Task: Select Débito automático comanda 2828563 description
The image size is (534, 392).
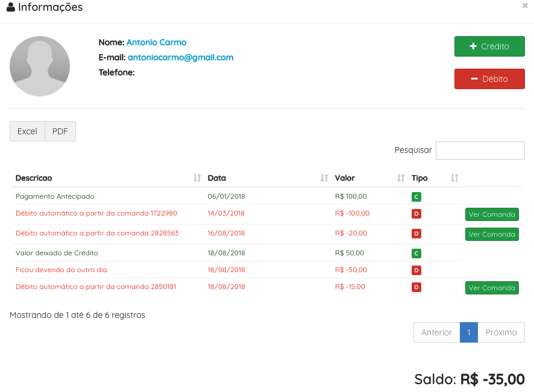Action: tap(97, 233)
